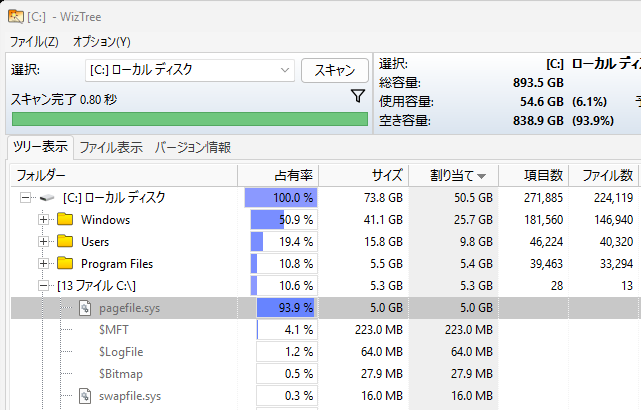Switch to the バージョン情報 tab
This screenshot has height=410, width=641.
pyautogui.click(x=192, y=147)
